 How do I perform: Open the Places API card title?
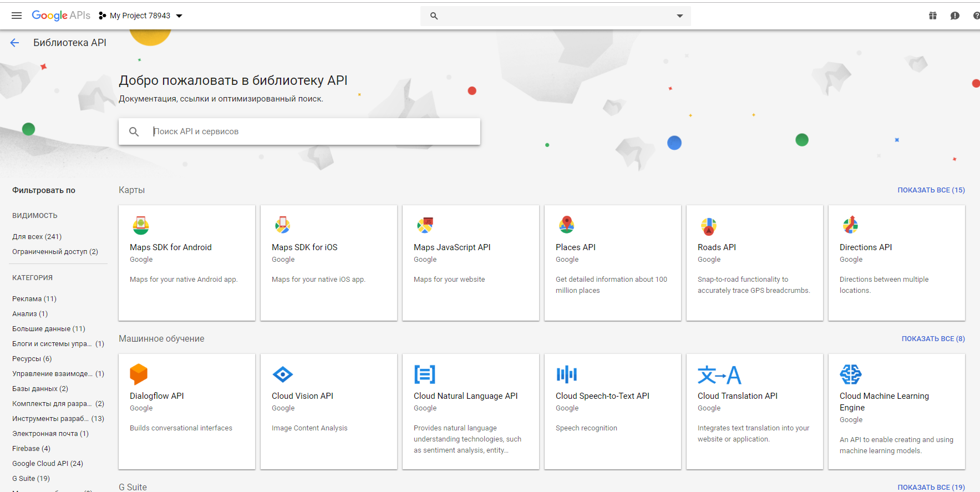click(x=576, y=247)
